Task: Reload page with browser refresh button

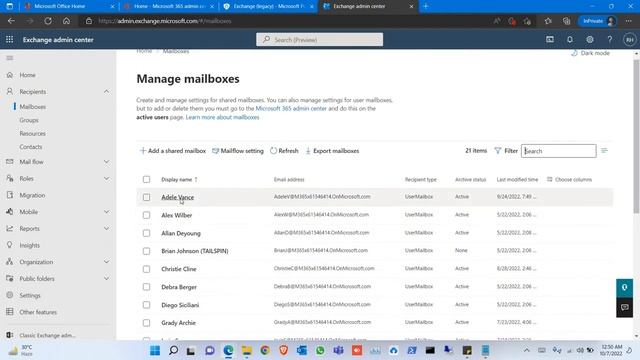Action: [x=48, y=21]
